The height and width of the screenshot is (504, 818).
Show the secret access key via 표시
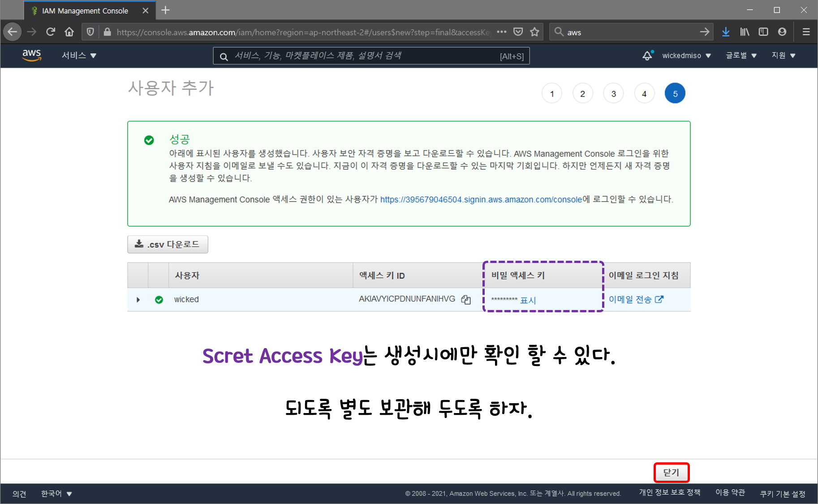[528, 300]
